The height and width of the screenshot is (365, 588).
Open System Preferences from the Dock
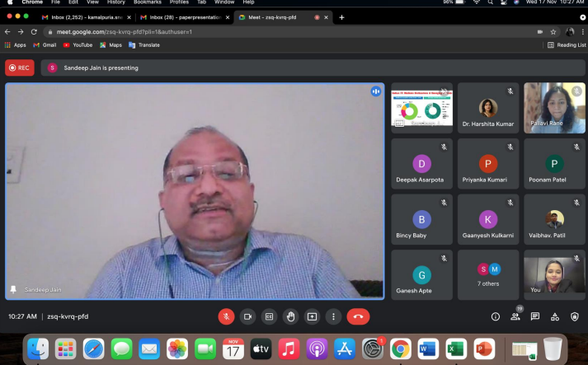tap(373, 349)
